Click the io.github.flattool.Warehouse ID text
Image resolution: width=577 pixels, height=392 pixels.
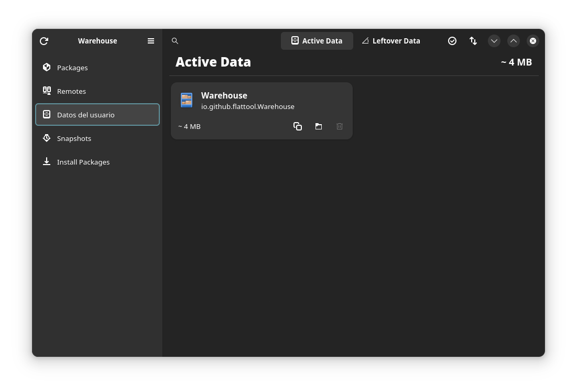point(248,106)
